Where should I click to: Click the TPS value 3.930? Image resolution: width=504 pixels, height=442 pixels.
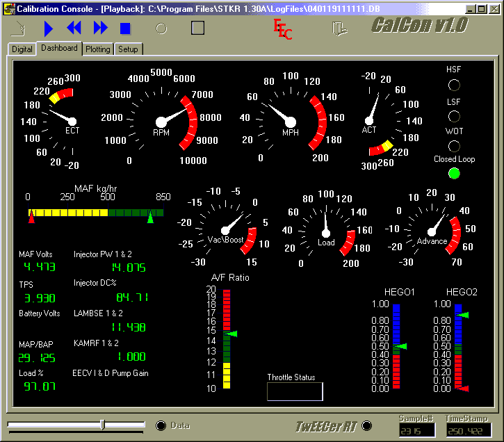pos(40,298)
